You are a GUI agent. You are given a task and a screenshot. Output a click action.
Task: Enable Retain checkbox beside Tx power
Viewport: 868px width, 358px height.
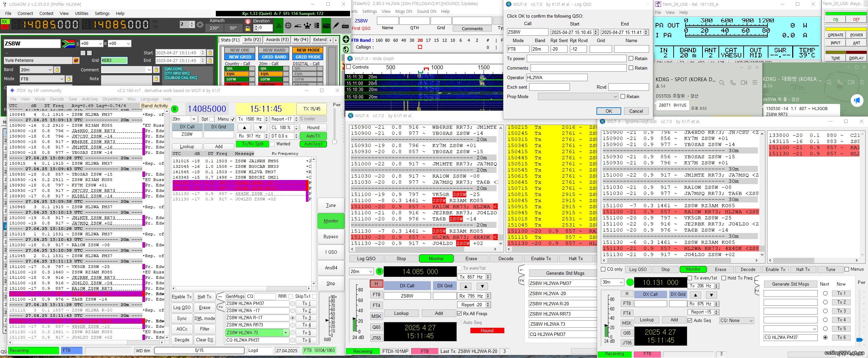coord(631,58)
